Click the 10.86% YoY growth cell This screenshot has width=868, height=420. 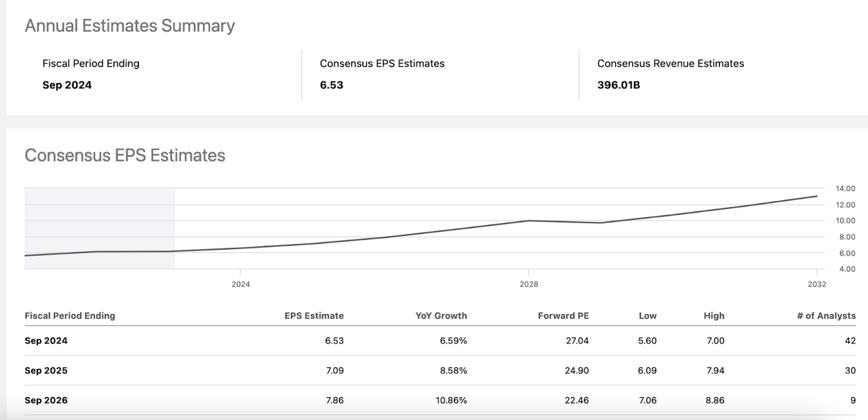(x=451, y=400)
